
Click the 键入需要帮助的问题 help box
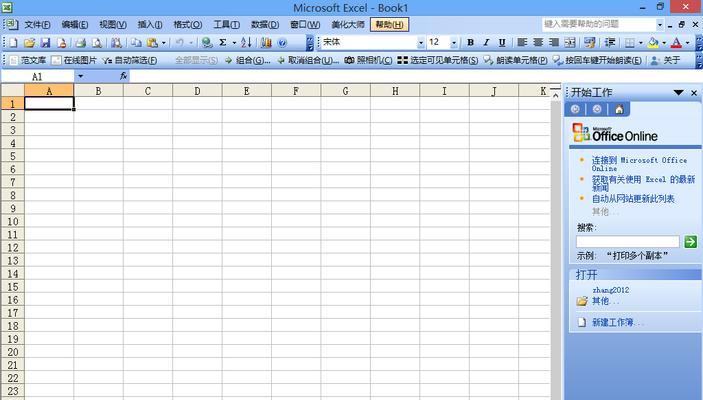click(x=599, y=24)
